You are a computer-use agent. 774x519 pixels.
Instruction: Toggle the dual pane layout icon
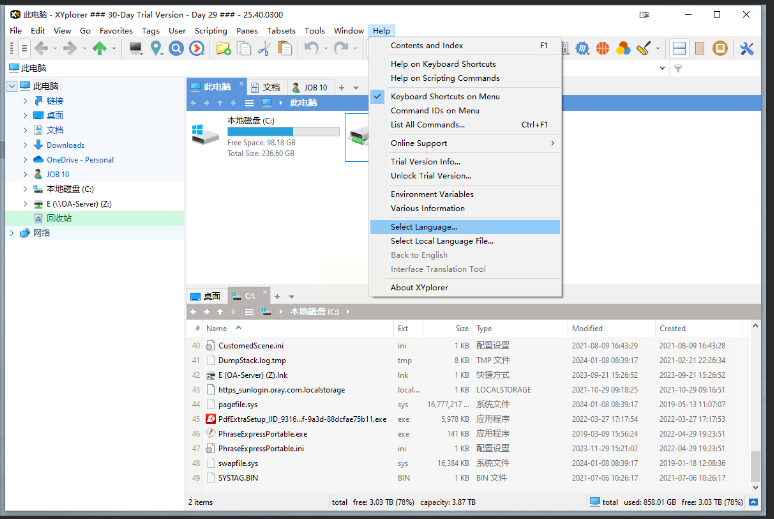click(x=679, y=48)
